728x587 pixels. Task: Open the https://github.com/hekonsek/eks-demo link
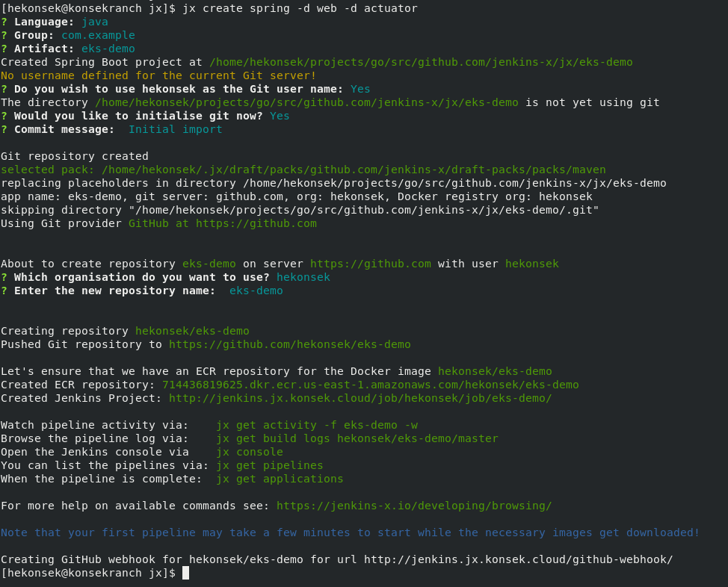pos(290,345)
